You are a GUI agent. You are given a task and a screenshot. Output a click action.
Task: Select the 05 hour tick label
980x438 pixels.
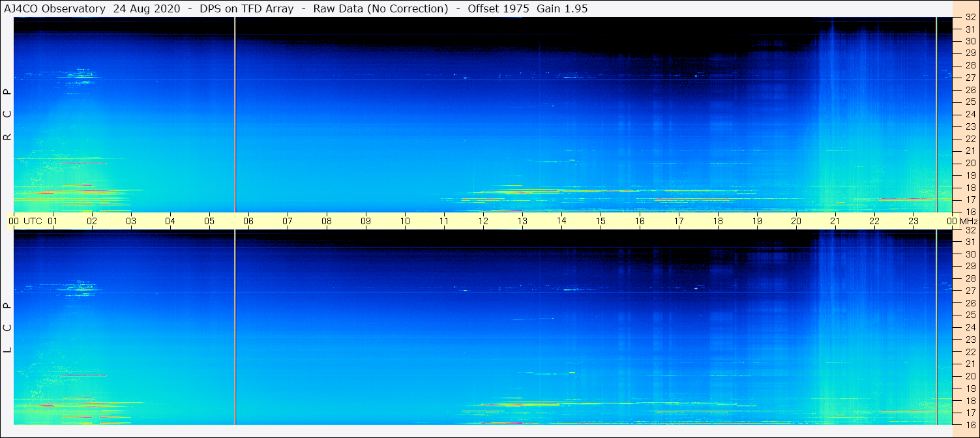tap(209, 221)
